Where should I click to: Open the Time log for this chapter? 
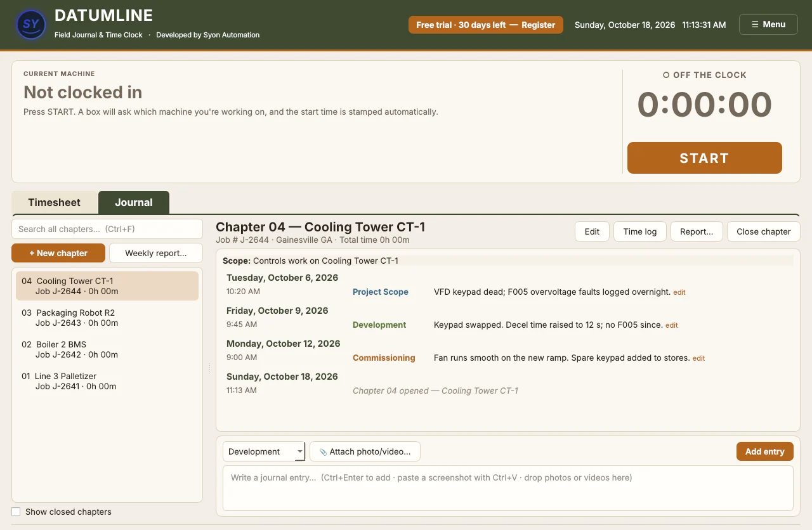click(640, 231)
